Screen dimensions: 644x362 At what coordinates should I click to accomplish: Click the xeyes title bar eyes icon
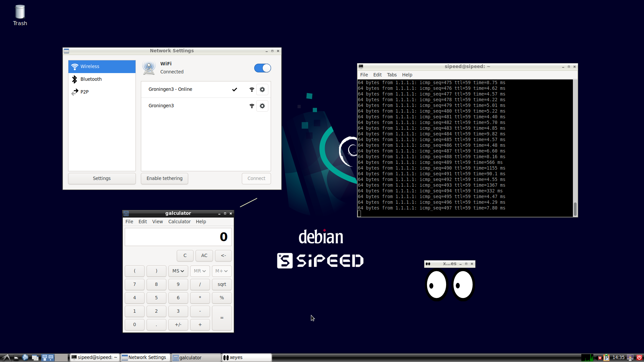pos(428,264)
